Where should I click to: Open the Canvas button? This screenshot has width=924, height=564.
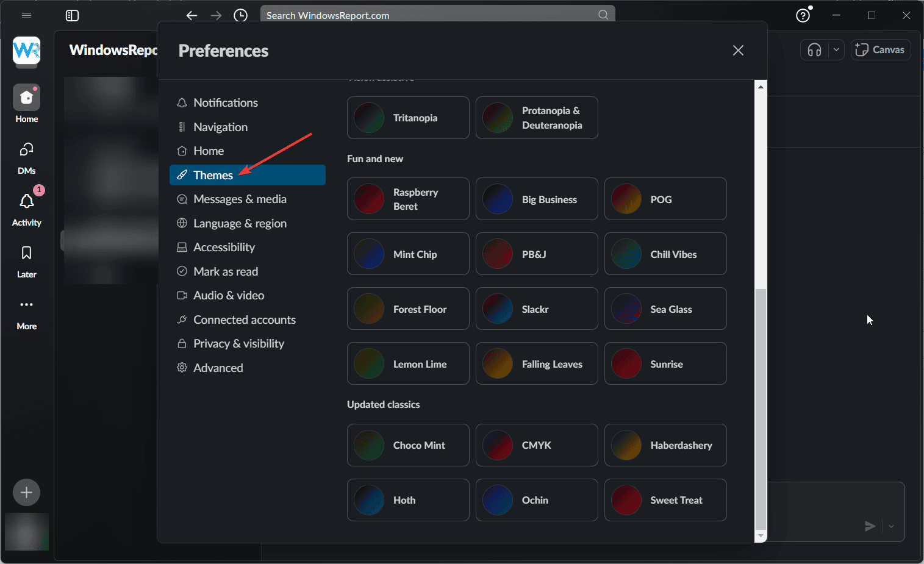pyautogui.click(x=880, y=50)
